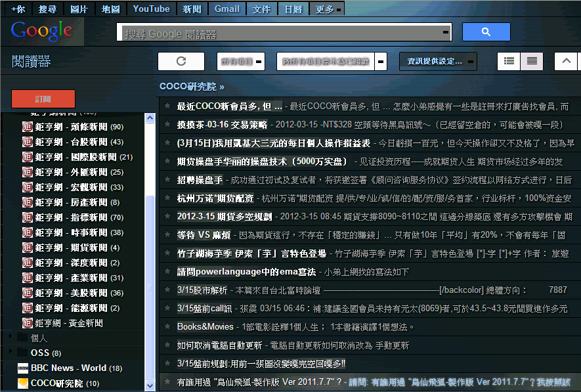Star the 最近COCO新會員多 item
Viewport: 581px width, 392px height.
[167, 106]
